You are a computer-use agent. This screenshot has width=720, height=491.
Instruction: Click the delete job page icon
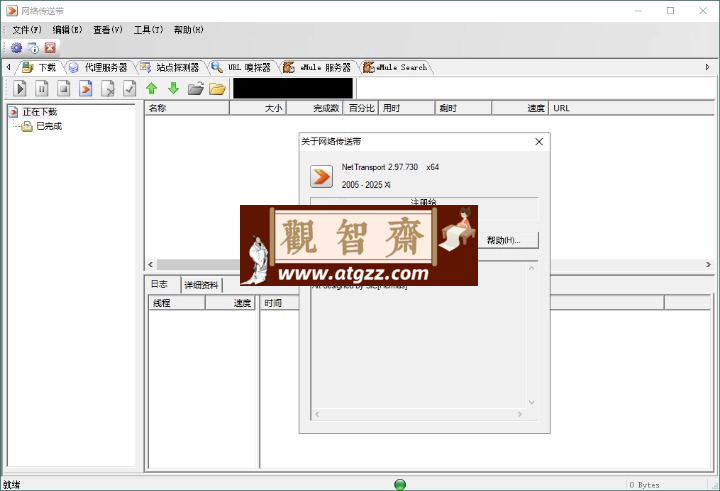pos(107,88)
